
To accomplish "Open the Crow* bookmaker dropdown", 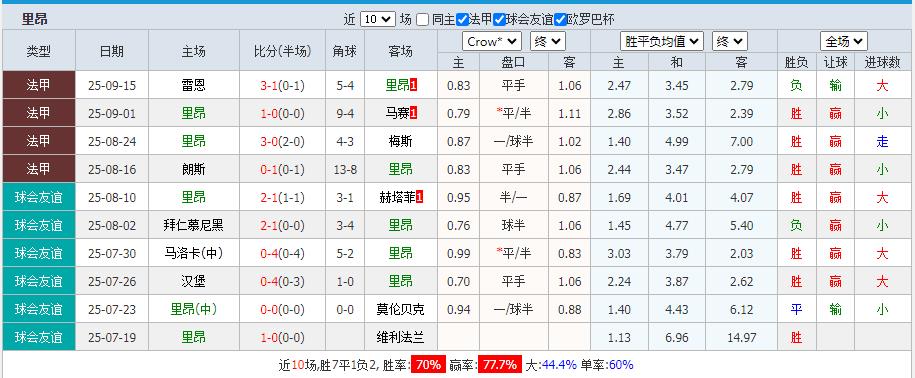I will 491,41.
